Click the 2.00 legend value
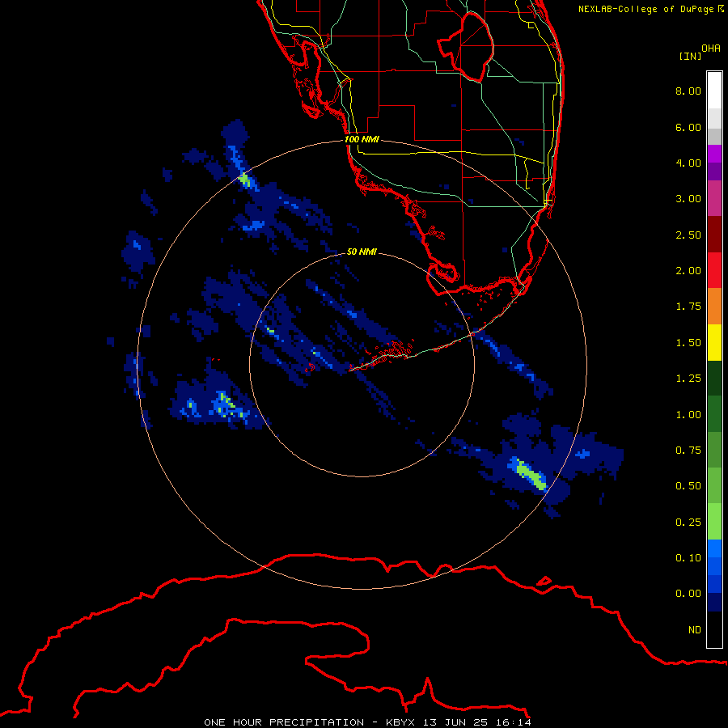Viewport: 728px width, 728px height. [x=688, y=270]
